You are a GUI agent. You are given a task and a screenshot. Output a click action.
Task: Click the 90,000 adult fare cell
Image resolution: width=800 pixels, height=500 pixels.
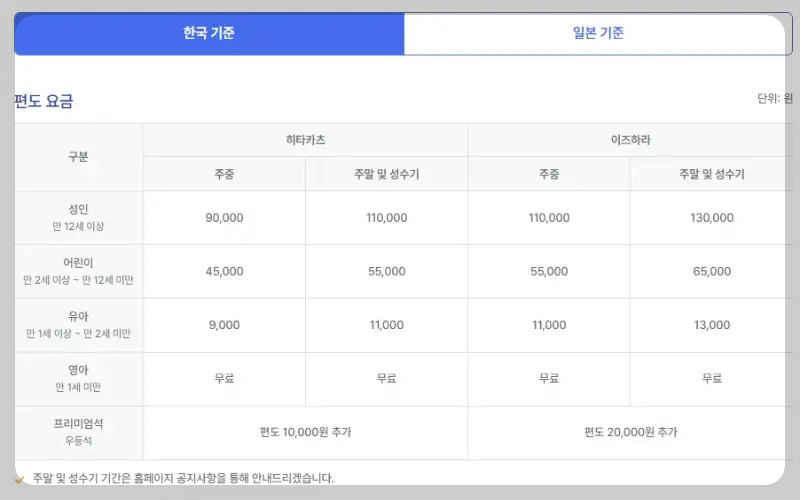pyautogui.click(x=224, y=217)
